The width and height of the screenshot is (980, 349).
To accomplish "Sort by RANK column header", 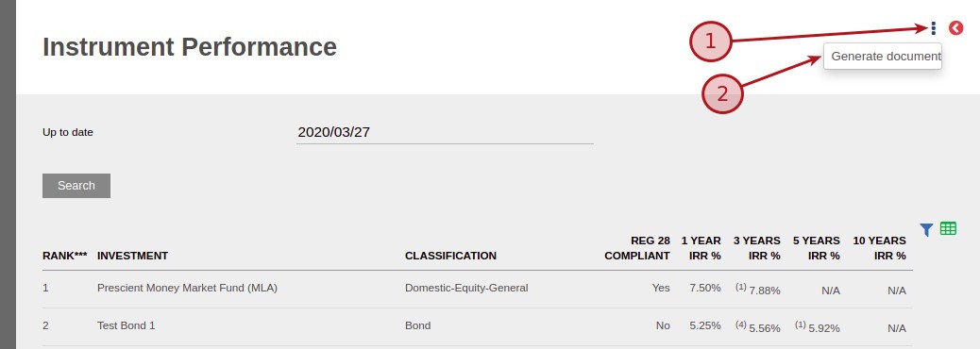I will (65, 256).
